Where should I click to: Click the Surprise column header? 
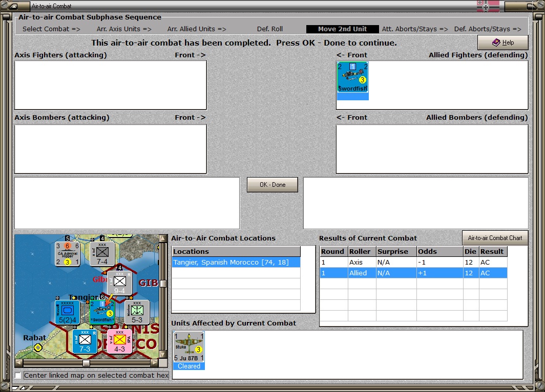[x=396, y=251]
